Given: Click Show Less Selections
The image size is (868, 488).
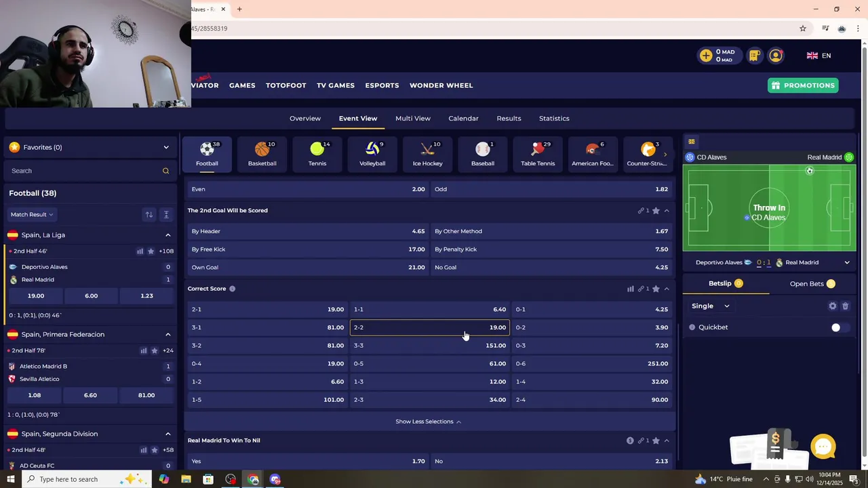Looking at the screenshot, I should (429, 422).
